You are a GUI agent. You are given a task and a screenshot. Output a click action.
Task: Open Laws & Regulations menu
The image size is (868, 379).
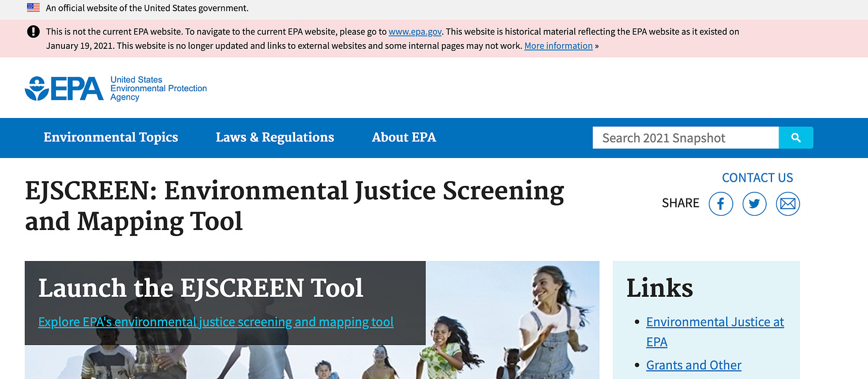click(x=275, y=138)
